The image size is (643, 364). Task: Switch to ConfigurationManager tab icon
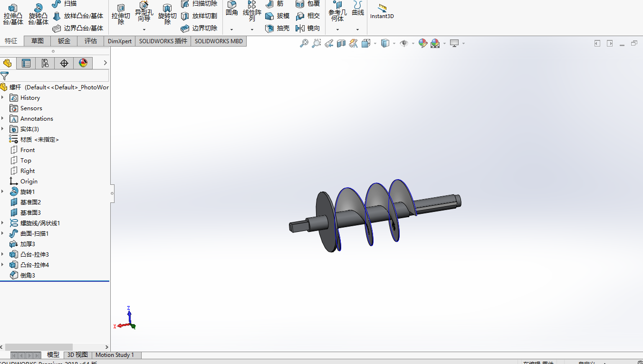[x=45, y=63]
